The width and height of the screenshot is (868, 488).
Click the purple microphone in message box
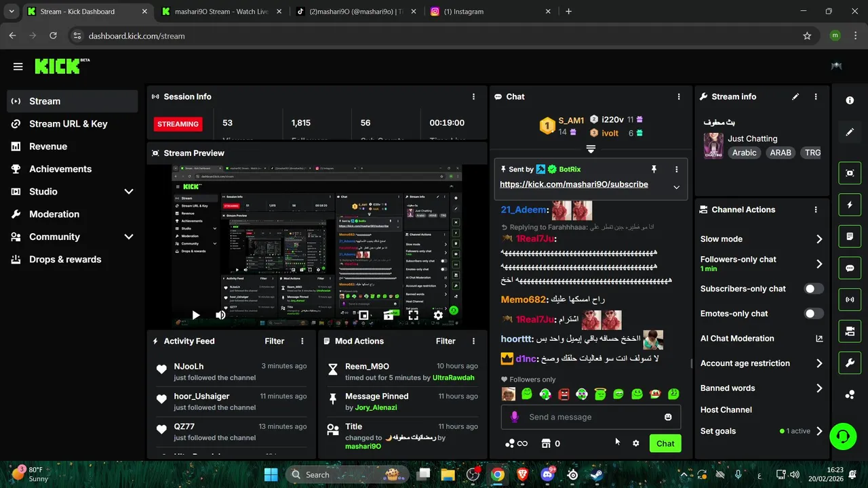coord(515,417)
